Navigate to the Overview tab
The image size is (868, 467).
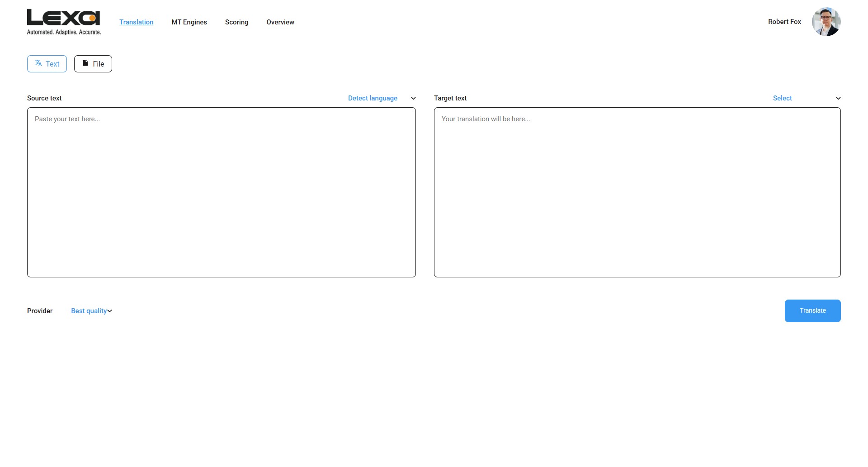(280, 22)
